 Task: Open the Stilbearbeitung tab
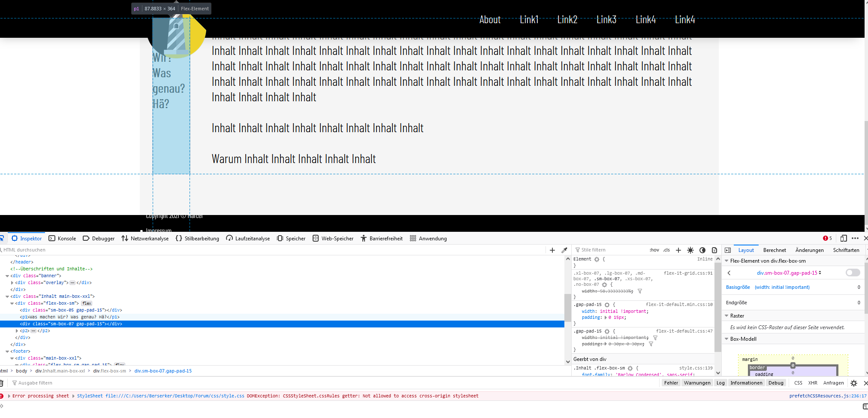[197, 239]
